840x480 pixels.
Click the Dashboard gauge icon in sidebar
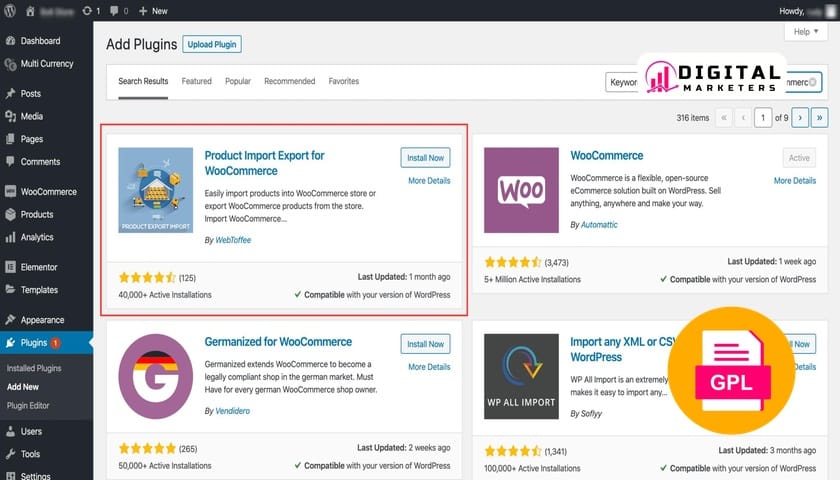tap(10, 41)
